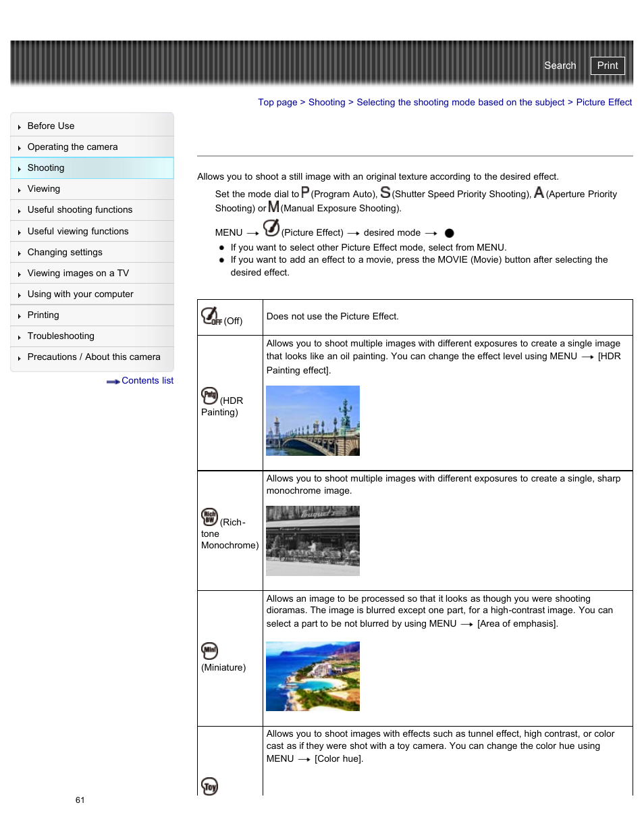This screenshot has height=834, width=644.
Task: Select the Rich-tone Monochrome icon
Action: 209,517
